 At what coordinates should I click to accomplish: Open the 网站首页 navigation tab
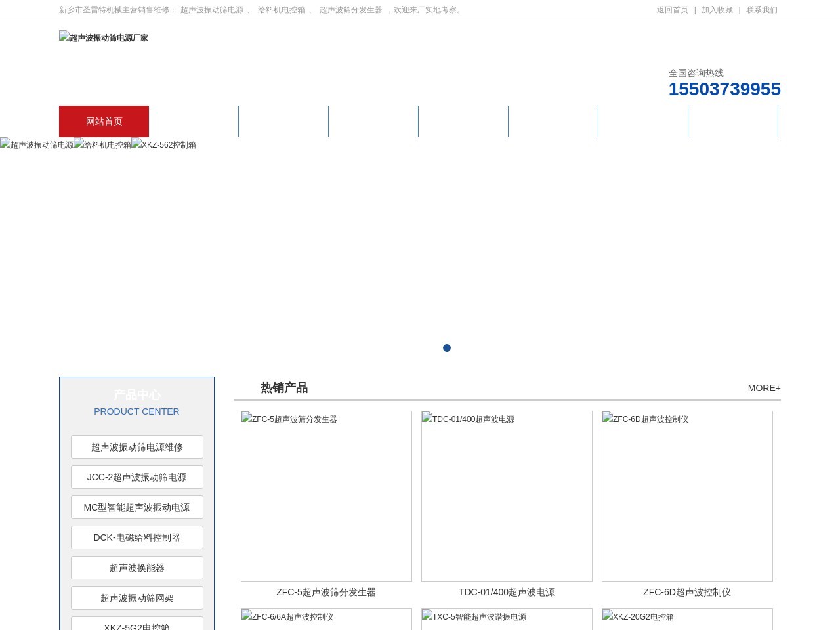tap(104, 121)
